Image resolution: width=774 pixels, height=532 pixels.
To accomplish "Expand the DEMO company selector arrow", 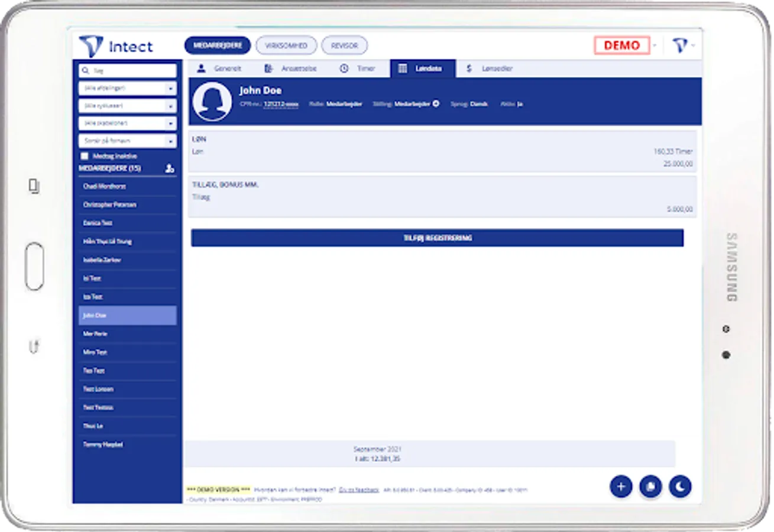I will point(655,46).
